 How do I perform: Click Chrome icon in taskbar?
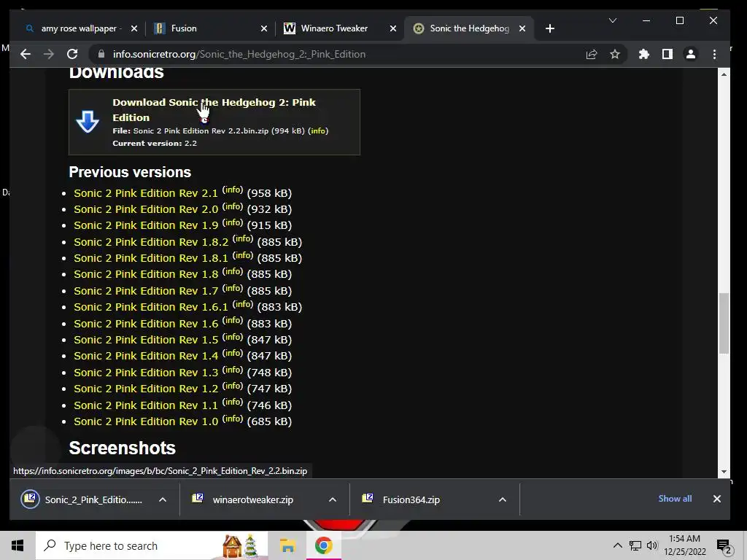pyautogui.click(x=323, y=545)
